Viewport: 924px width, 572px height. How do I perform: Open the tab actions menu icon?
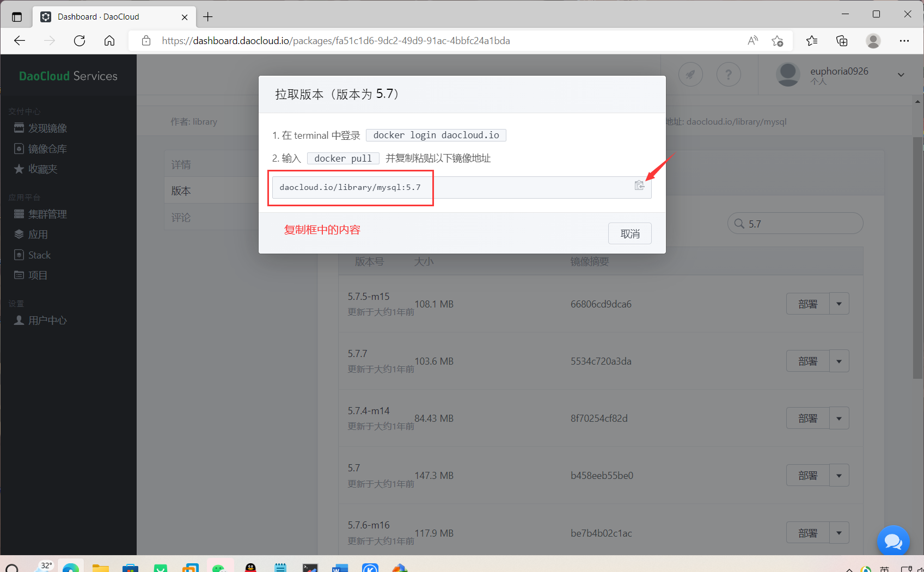17,17
